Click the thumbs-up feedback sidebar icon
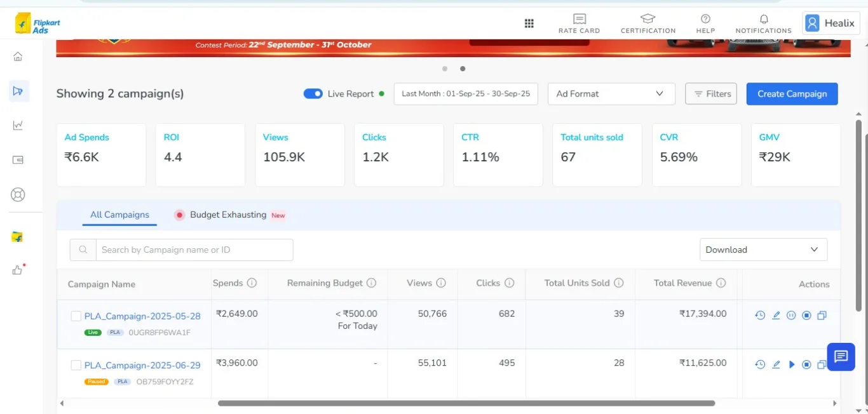Viewport: 868px width, 414px height. tap(18, 270)
